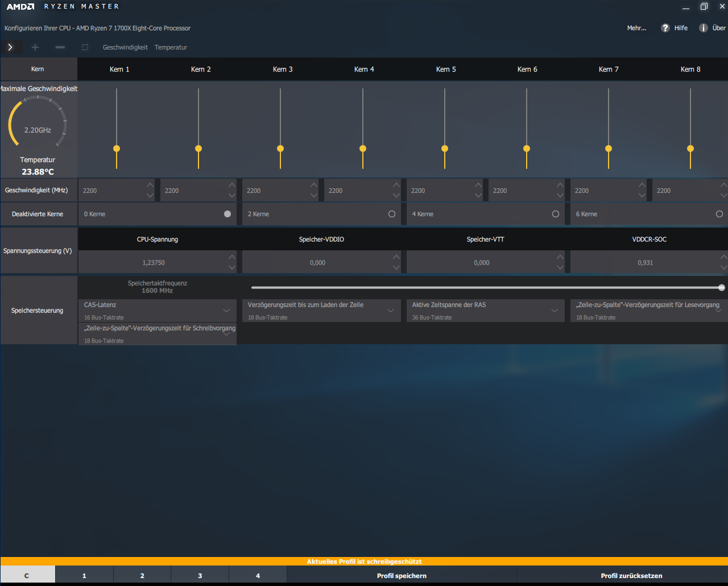Increase Kern 4 speed with up arrow
Image resolution: width=728 pixels, height=586 pixels.
tap(396, 185)
